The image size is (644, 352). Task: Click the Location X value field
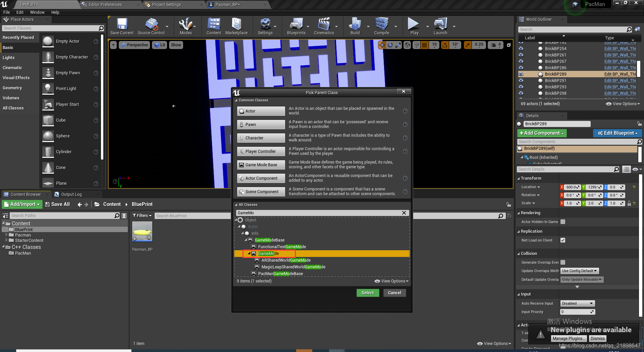572,187
